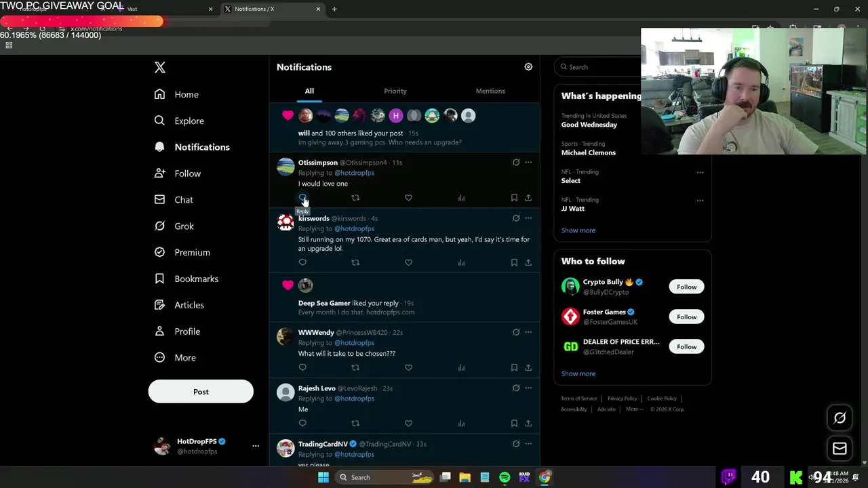Open HotDropFPS account switcher menu
868x488 pixels.
[x=256, y=446]
